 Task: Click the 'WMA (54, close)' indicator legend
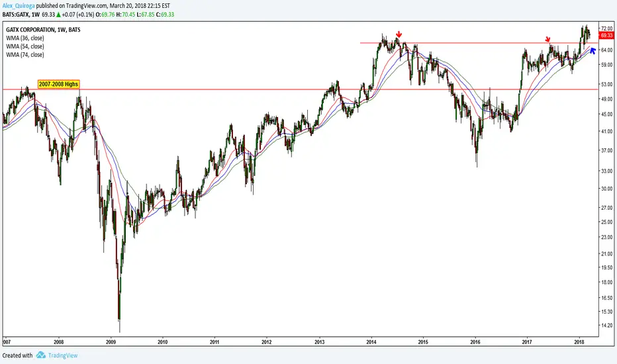25,46
